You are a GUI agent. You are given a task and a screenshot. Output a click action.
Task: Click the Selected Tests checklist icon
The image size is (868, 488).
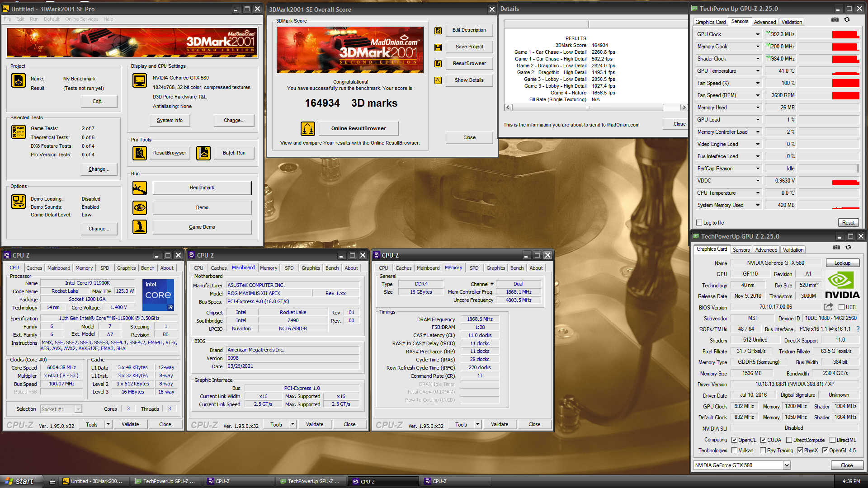pos(19,131)
